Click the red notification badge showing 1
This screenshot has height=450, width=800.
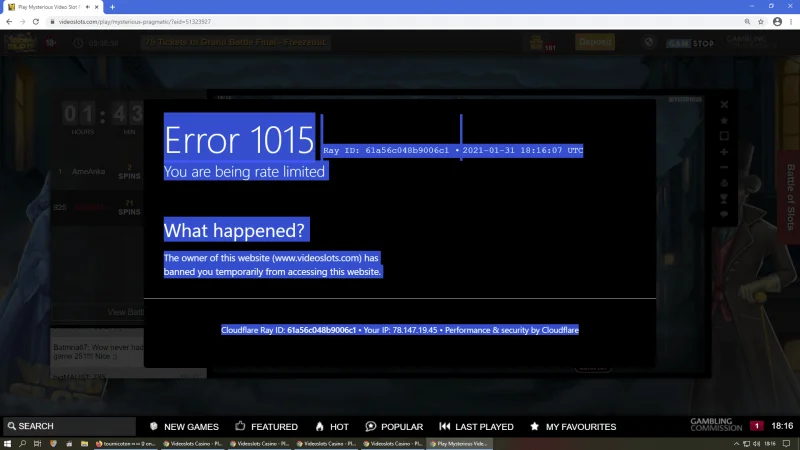[757, 426]
